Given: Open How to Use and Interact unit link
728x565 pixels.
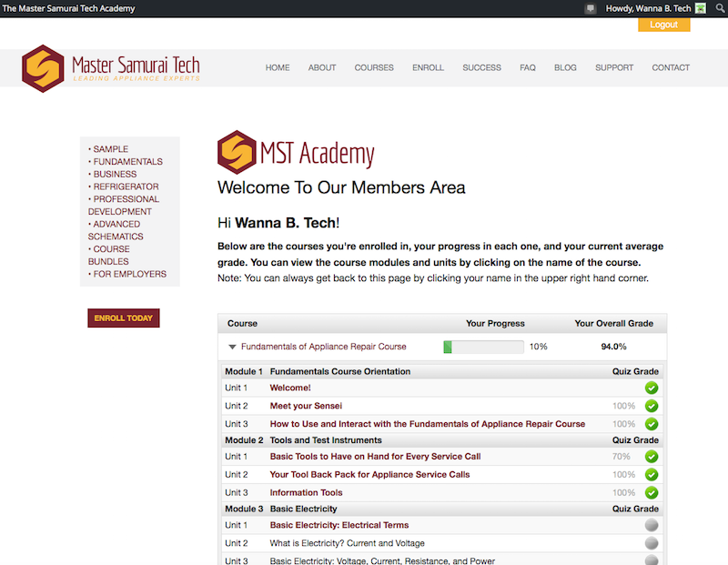Looking at the screenshot, I should 428,424.
